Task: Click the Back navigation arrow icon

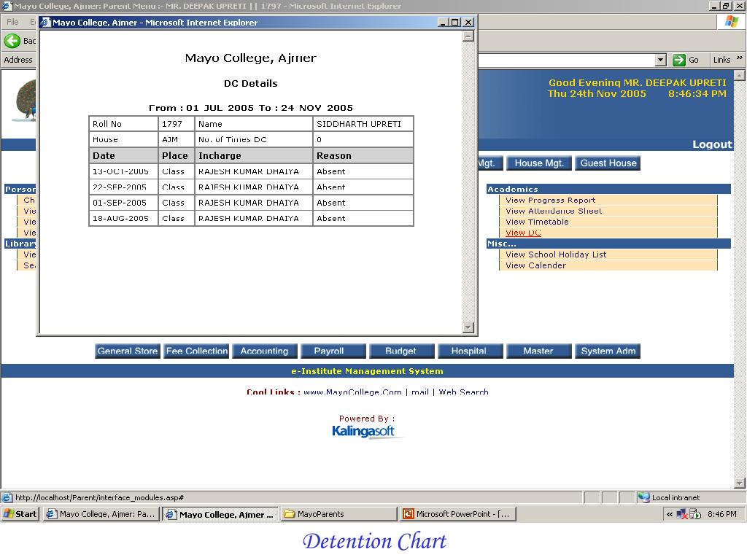Action: 12,41
